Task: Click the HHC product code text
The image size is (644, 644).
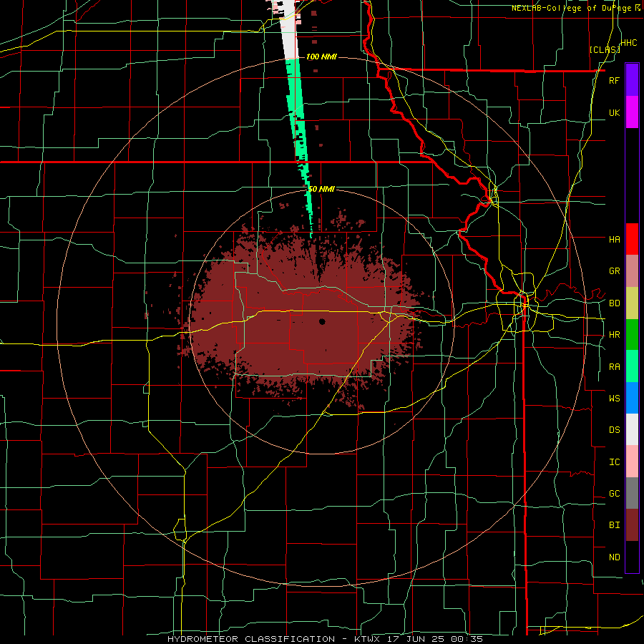Action: pos(629,43)
